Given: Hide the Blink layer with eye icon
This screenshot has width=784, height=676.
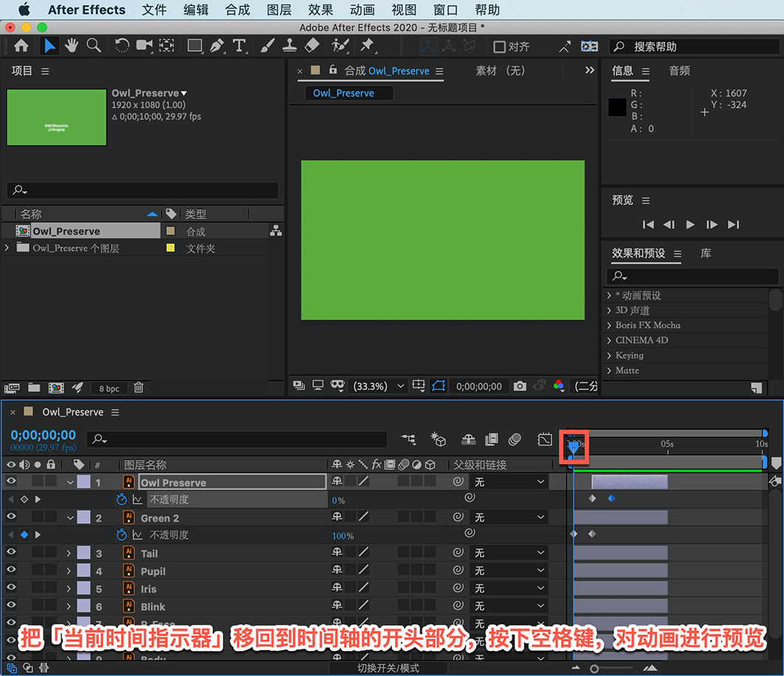Looking at the screenshot, I should tap(11, 605).
